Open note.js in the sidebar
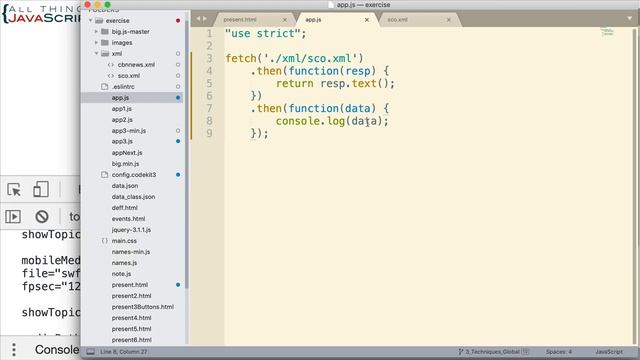640x360 pixels. pos(121,274)
